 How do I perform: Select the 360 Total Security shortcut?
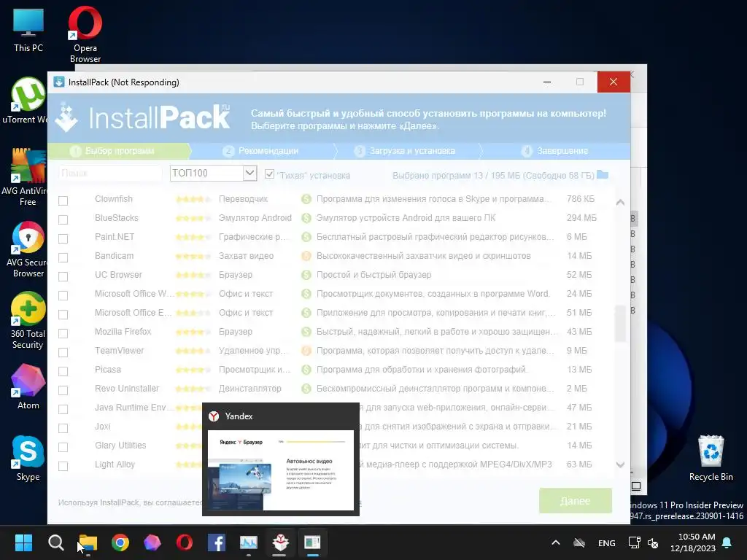pos(28,321)
